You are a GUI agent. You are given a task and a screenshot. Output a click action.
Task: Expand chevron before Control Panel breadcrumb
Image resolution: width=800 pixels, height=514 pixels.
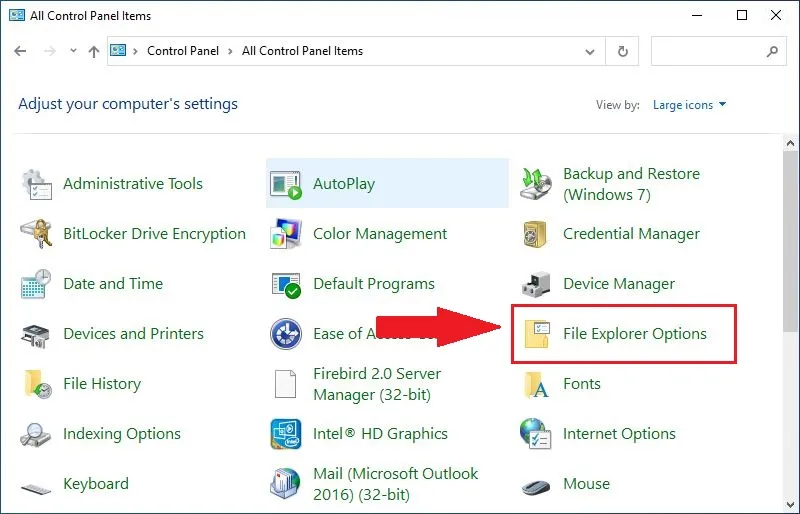pos(135,51)
